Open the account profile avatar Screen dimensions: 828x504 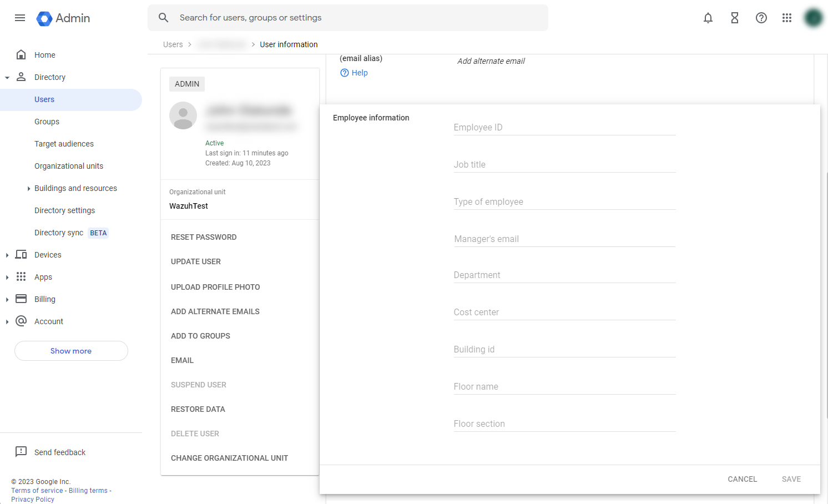coord(813,18)
